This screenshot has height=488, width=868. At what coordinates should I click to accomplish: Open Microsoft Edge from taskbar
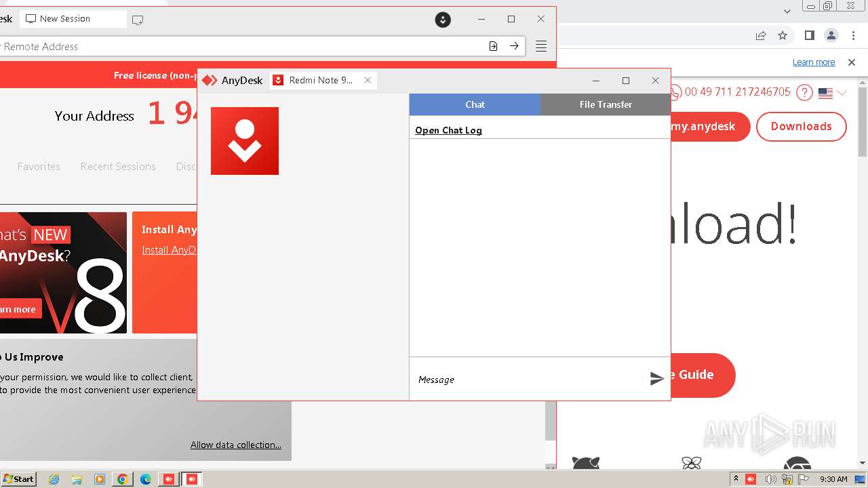click(x=146, y=479)
